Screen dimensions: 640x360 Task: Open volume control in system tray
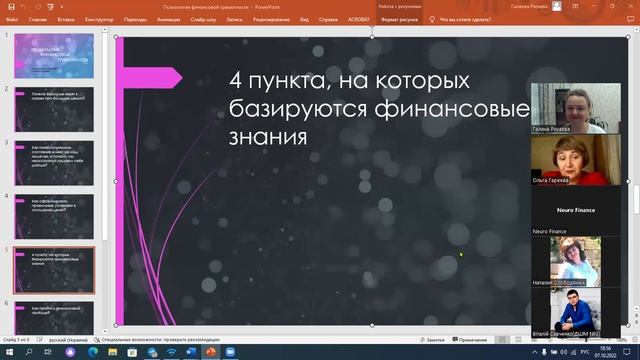coord(564,352)
